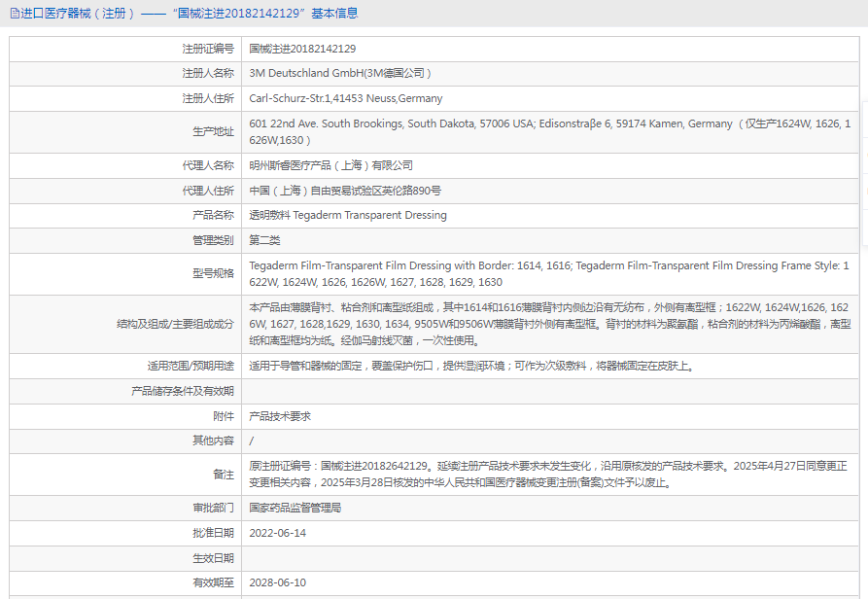
Task: Select the 附件 label
Action: point(224,416)
